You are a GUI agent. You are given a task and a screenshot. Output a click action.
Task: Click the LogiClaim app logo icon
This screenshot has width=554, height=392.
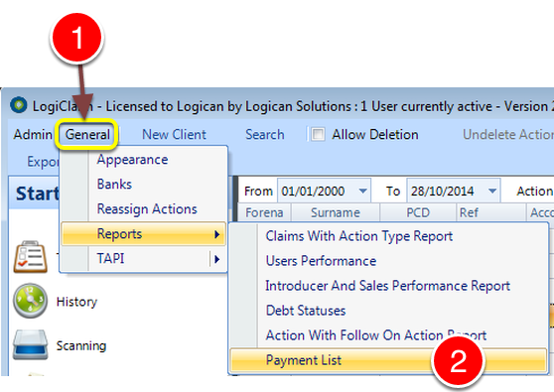[x=19, y=105]
